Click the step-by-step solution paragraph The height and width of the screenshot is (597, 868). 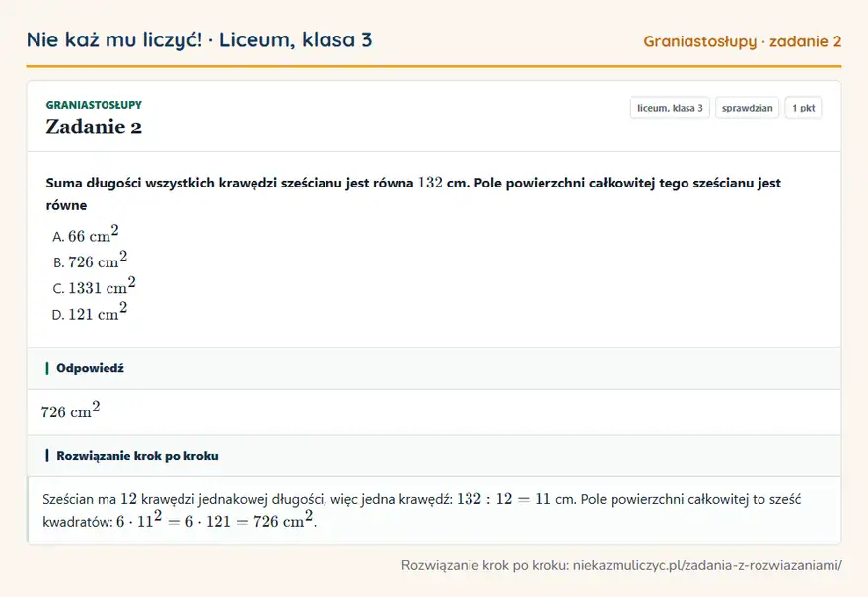point(422,510)
